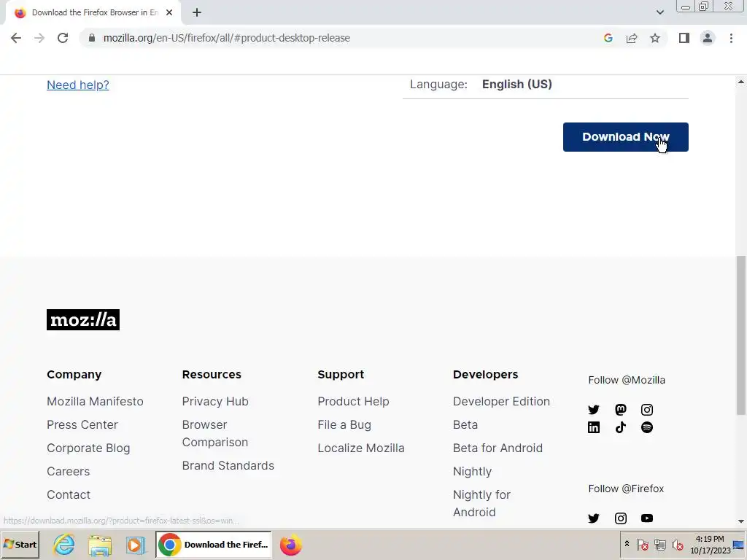Go back using the browser back arrow
Viewport: 747px width, 560px height.
click(x=16, y=38)
